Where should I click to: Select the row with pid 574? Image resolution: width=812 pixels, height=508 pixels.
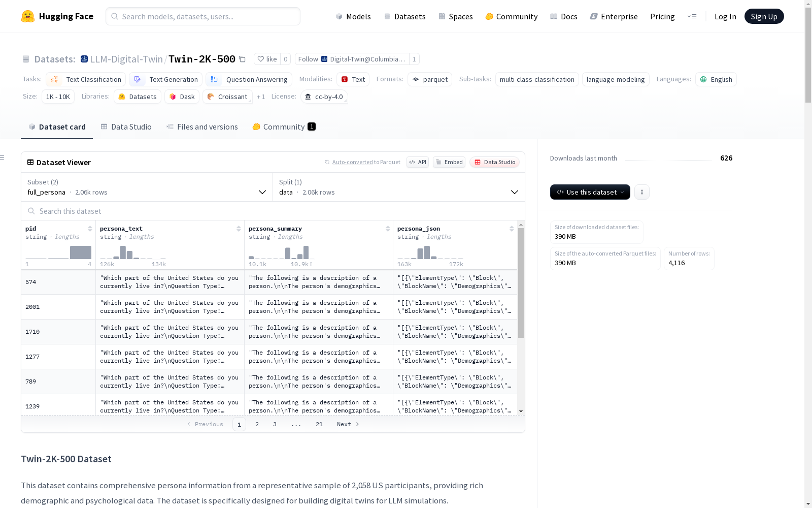coord(269,282)
